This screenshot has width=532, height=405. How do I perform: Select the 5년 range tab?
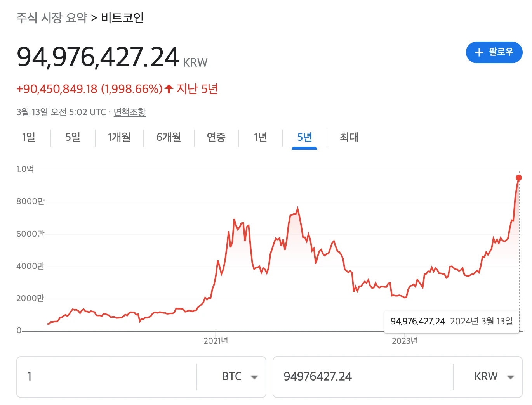click(304, 137)
